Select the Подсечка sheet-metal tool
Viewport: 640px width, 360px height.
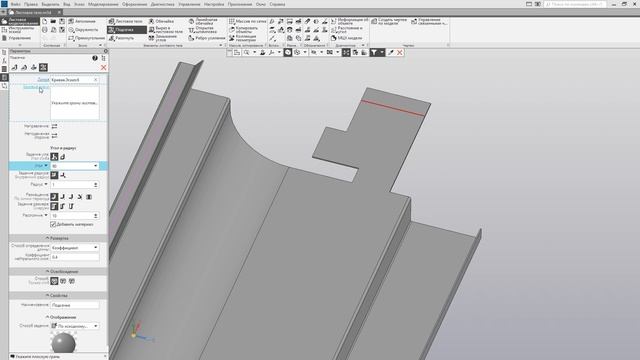tap(127, 30)
